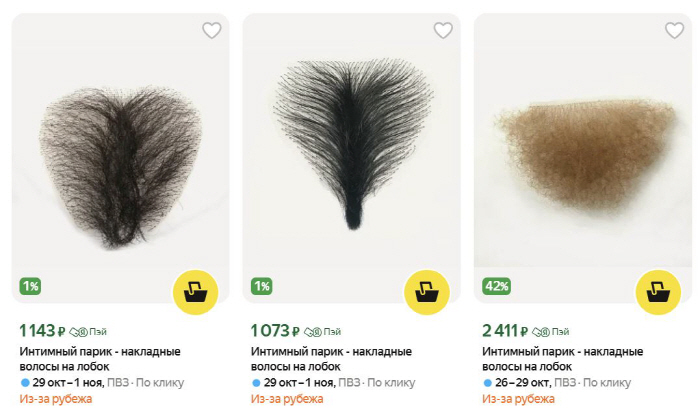The image size is (700, 420).
Task: Open the title link of the first product
Action: (x=100, y=359)
